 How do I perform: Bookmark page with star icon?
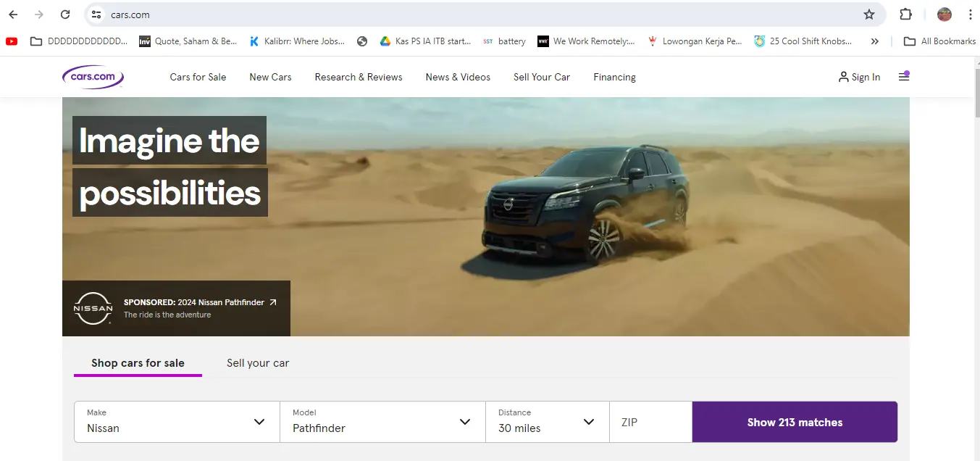tap(869, 14)
